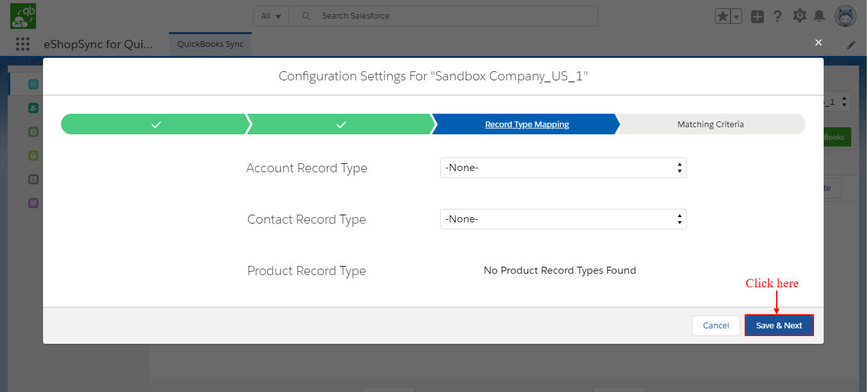Return to the first completed step

click(x=155, y=124)
